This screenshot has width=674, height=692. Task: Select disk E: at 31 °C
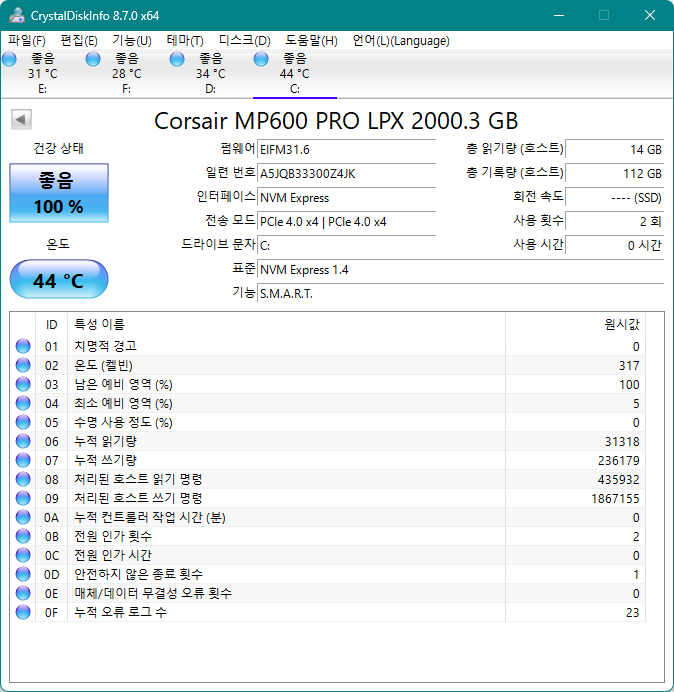(x=42, y=73)
